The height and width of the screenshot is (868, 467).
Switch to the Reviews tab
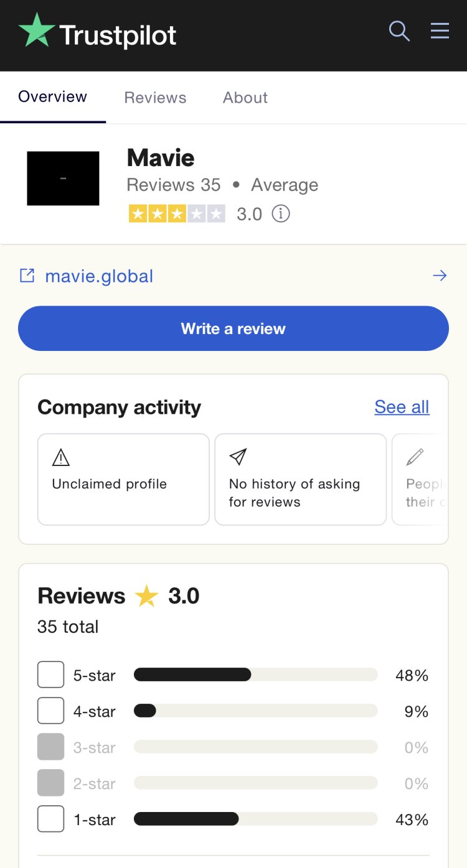click(x=155, y=98)
